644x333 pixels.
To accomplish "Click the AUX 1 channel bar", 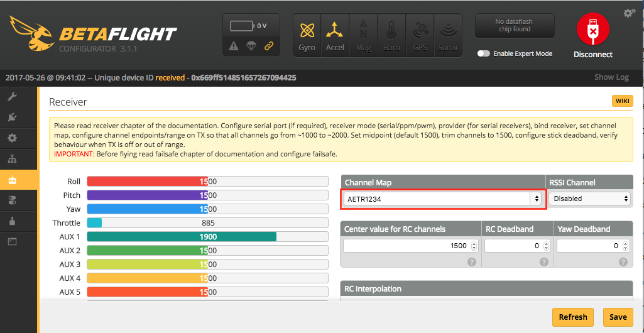I will (207, 237).
